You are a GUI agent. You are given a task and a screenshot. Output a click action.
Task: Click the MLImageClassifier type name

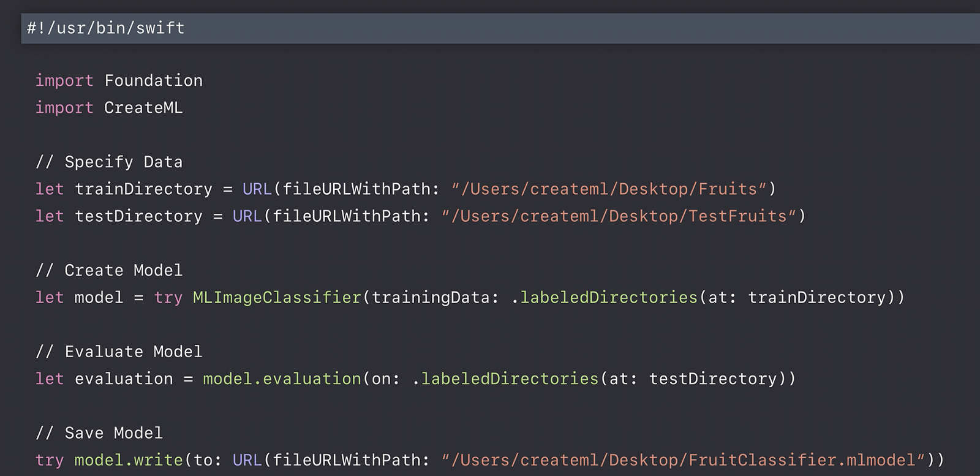(277, 298)
